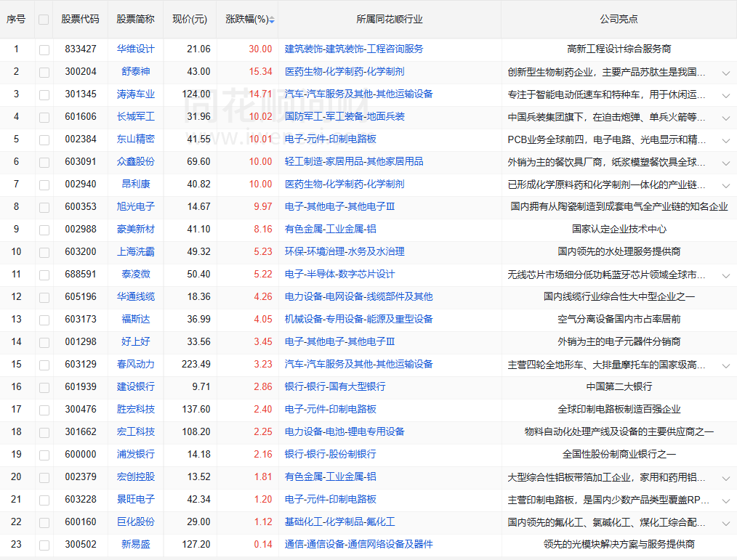Open industry link 国防军工-军工装备-地面兵装
Viewport: 737px width, 560px height.
click(x=345, y=116)
